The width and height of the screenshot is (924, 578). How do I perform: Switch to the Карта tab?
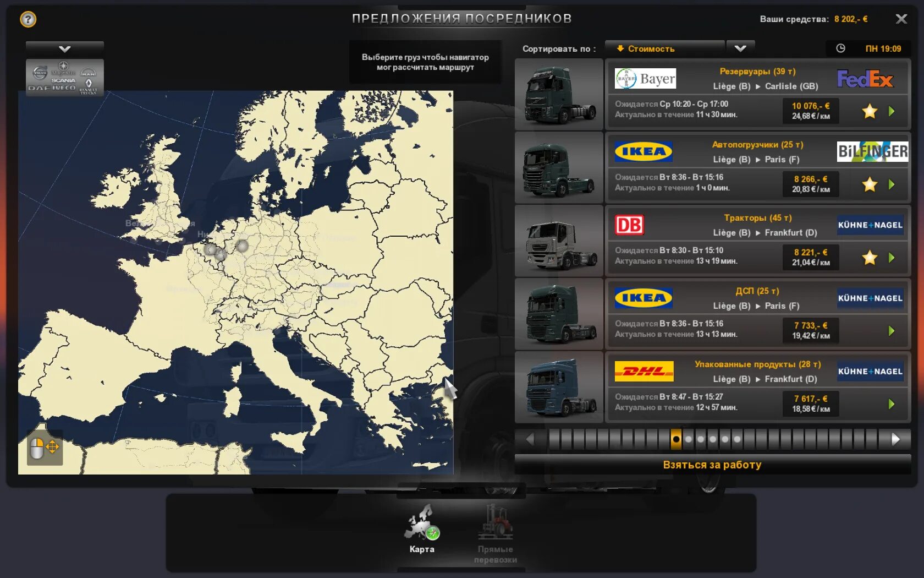point(422,530)
